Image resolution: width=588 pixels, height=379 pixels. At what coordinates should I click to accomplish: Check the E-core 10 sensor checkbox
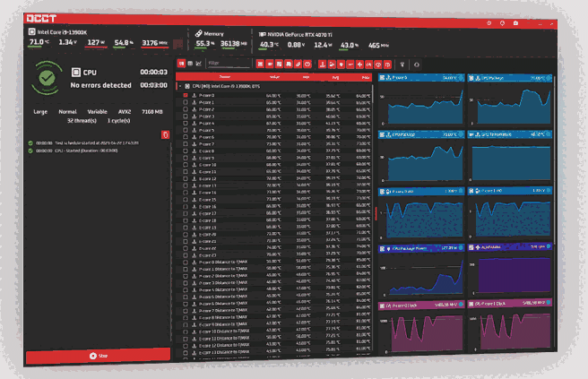(x=186, y=165)
